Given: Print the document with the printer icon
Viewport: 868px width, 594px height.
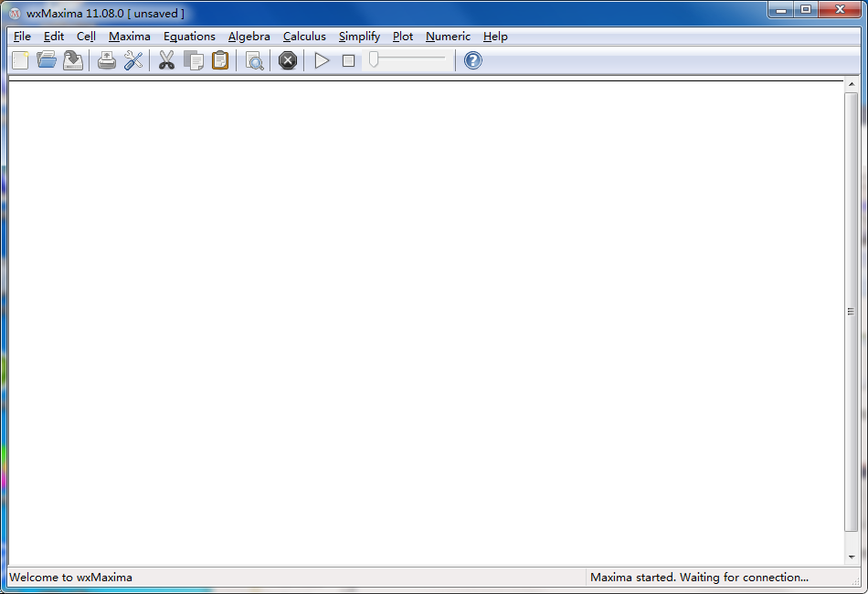Looking at the screenshot, I should click(107, 61).
